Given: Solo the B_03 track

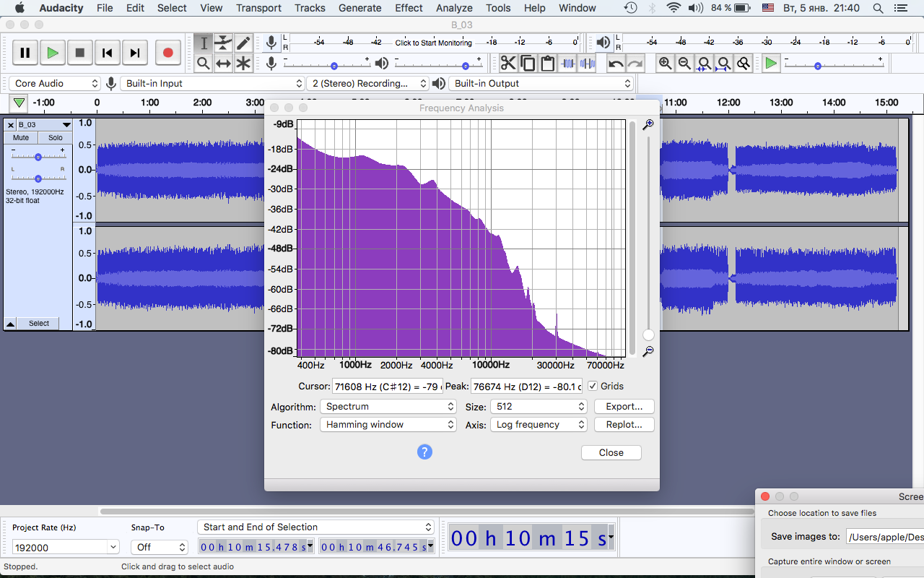Looking at the screenshot, I should pos(56,137).
